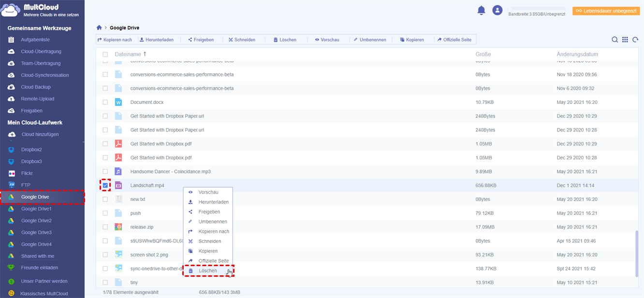
Task: Click Umbenennen toolbar button
Action: [x=370, y=40]
